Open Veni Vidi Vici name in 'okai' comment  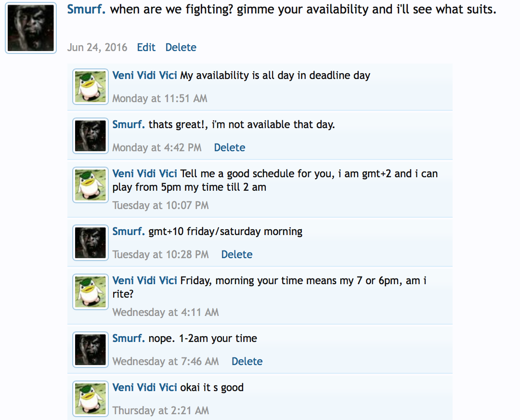[x=144, y=387]
